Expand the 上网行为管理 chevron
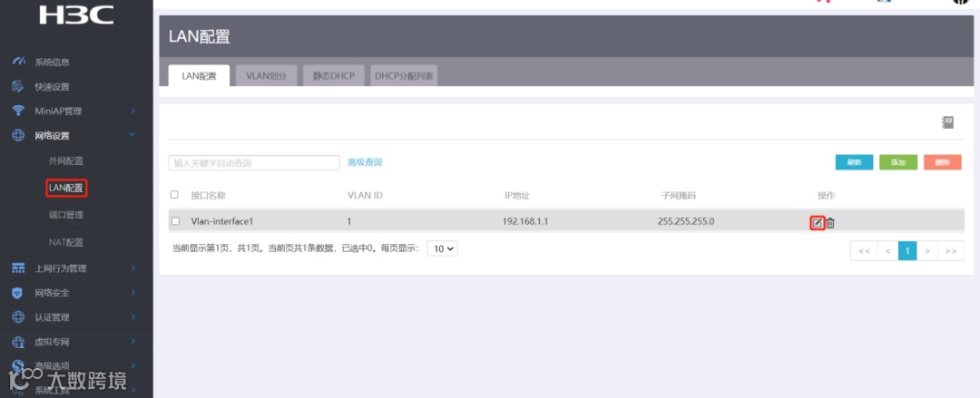Viewport: 980px width, 398px height. [x=133, y=268]
